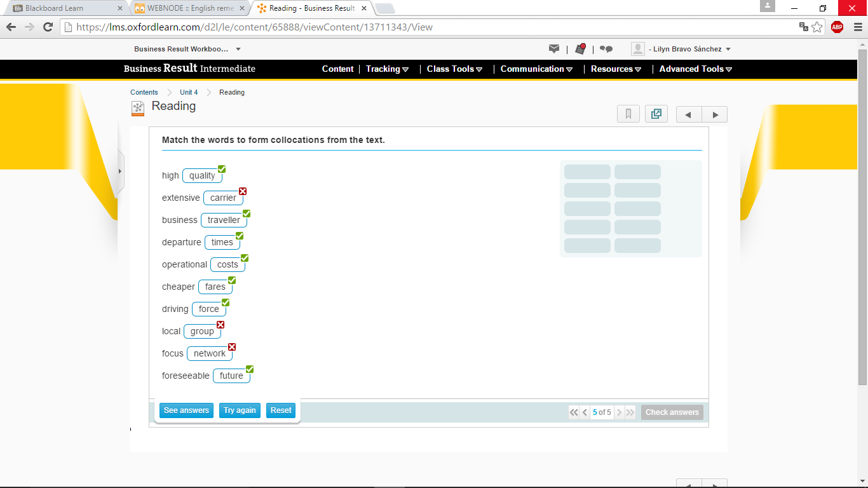Click the Adblock Plus extension icon
Image resolution: width=868 pixels, height=488 pixels.
tap(837, 27)
